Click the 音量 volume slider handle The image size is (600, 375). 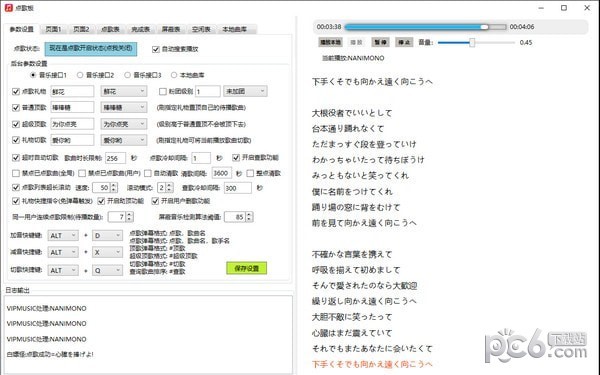[472, 42]
